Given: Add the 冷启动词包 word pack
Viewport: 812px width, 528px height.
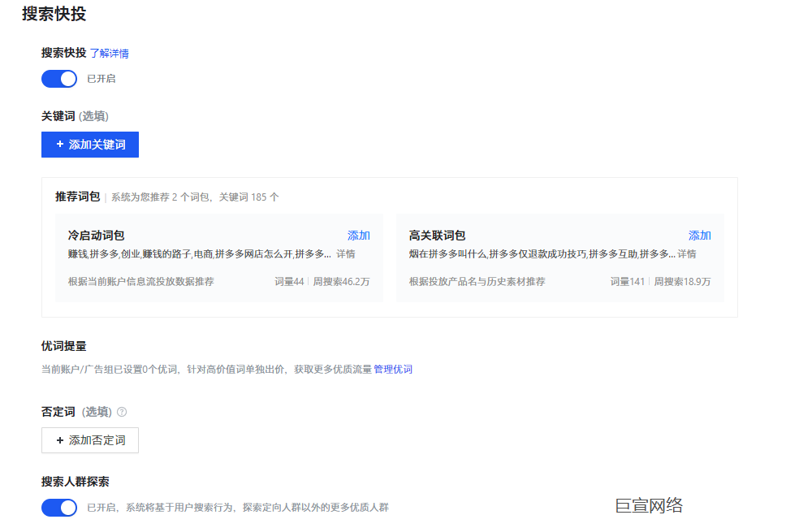Looking at the screenshot, I should point(360,235).
